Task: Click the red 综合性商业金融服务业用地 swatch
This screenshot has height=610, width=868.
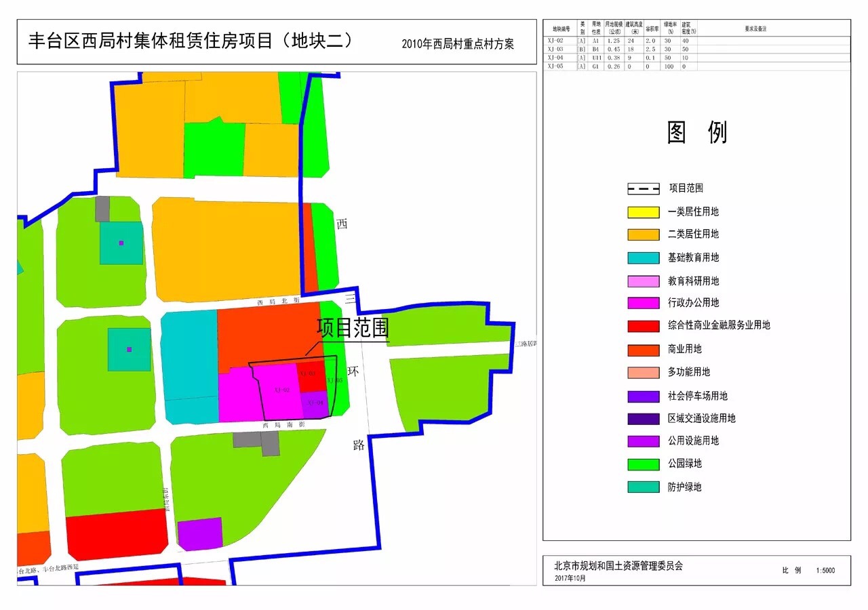Action: (x=643, y=326)
